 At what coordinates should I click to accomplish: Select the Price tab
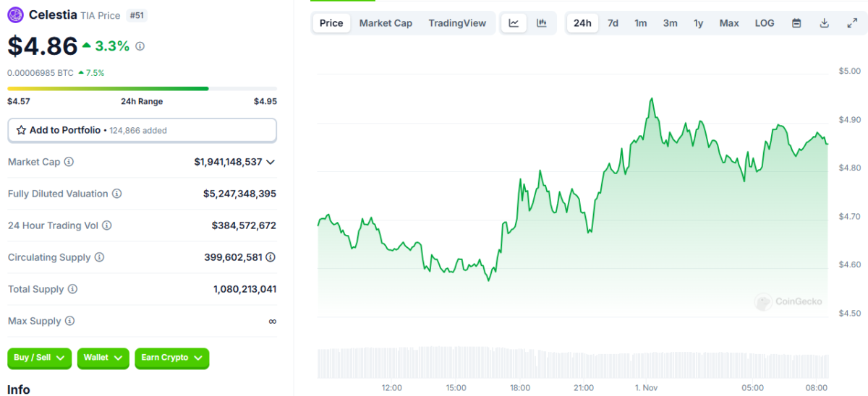(331, 23)
